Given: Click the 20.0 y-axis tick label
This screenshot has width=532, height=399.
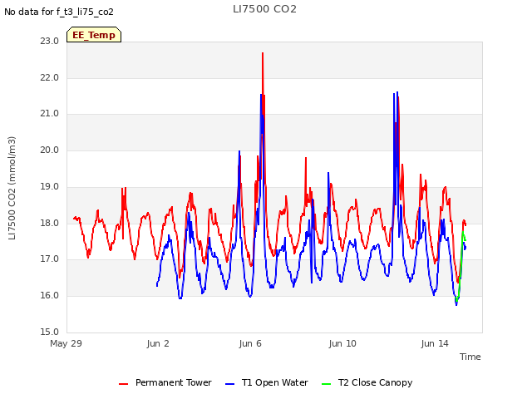Looking at the screenshot, I should (50, 150).
